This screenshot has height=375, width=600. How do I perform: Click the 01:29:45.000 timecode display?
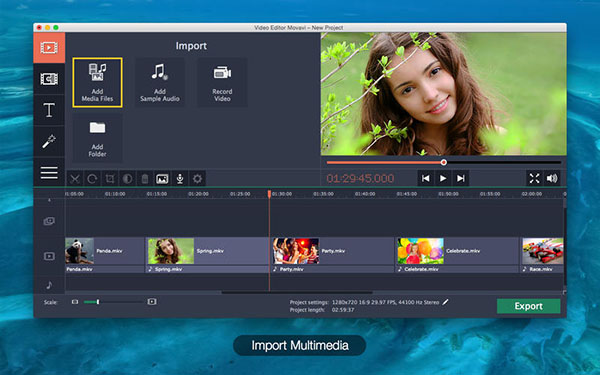[360, 178]
